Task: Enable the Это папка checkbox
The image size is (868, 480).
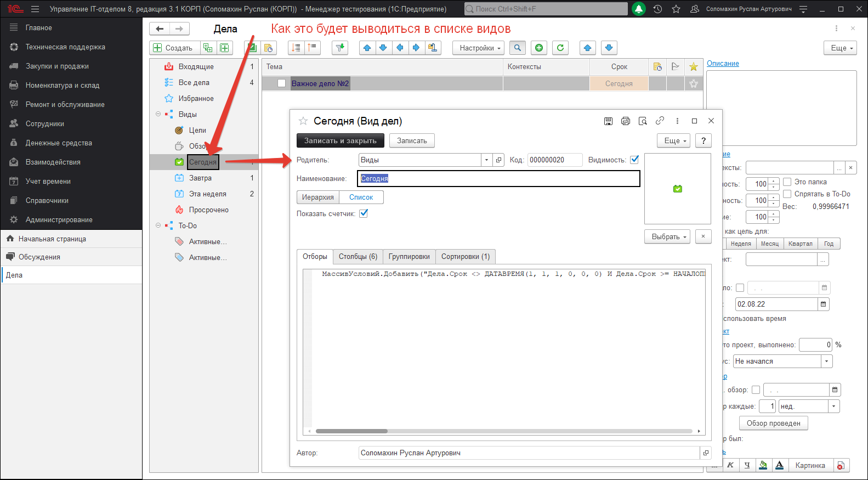Action: (787, 182)
